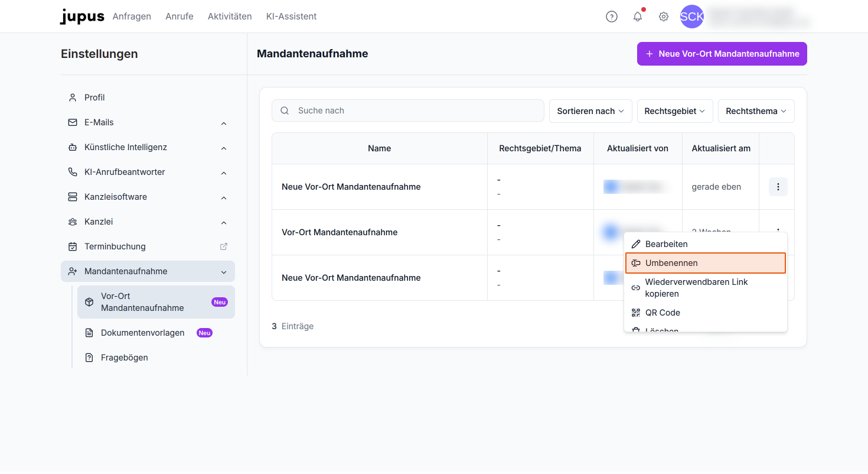Screen dimensions: 868x474
Task: Expand the Künstliche Intelligenz chevron
Action: tap(224, 148)
